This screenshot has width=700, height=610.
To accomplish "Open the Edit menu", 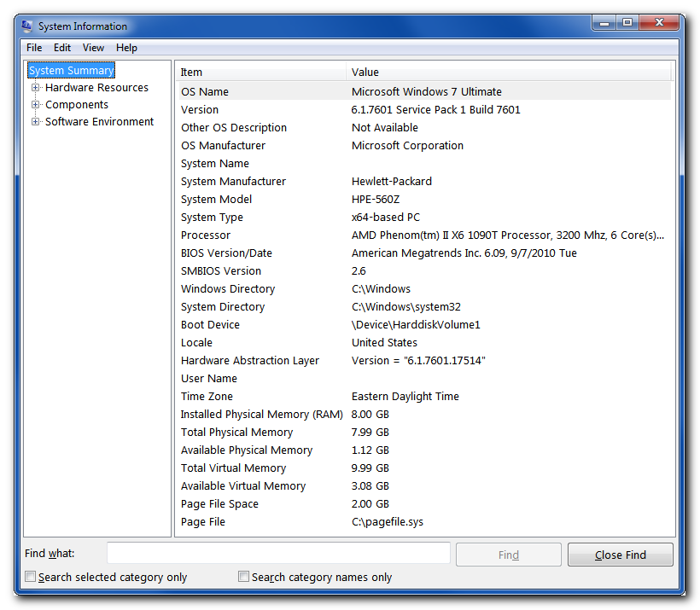I will tap(62, 48).
